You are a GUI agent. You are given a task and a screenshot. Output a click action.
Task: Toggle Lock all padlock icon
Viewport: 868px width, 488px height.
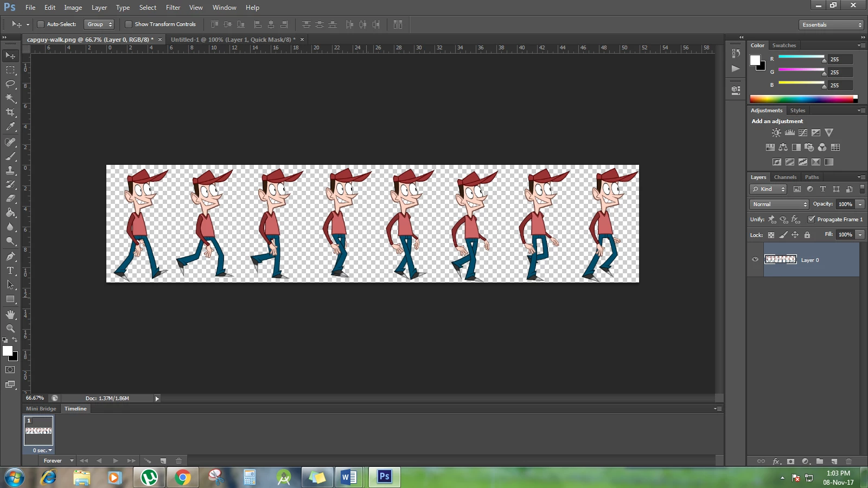pos(807,235)
